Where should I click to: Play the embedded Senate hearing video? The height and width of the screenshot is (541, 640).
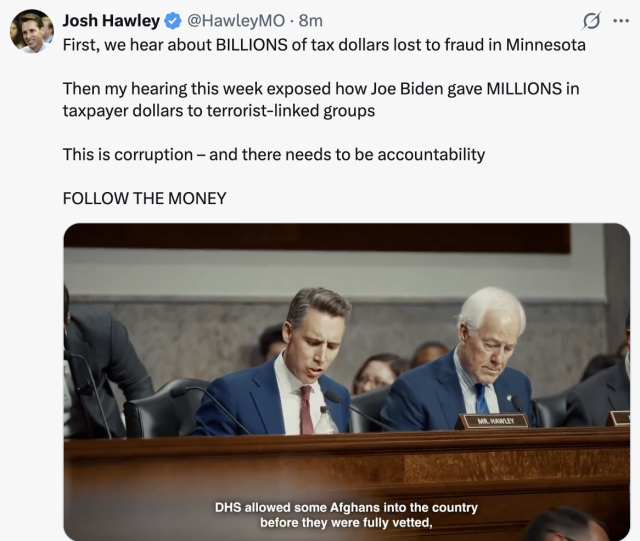click(347, 382)
